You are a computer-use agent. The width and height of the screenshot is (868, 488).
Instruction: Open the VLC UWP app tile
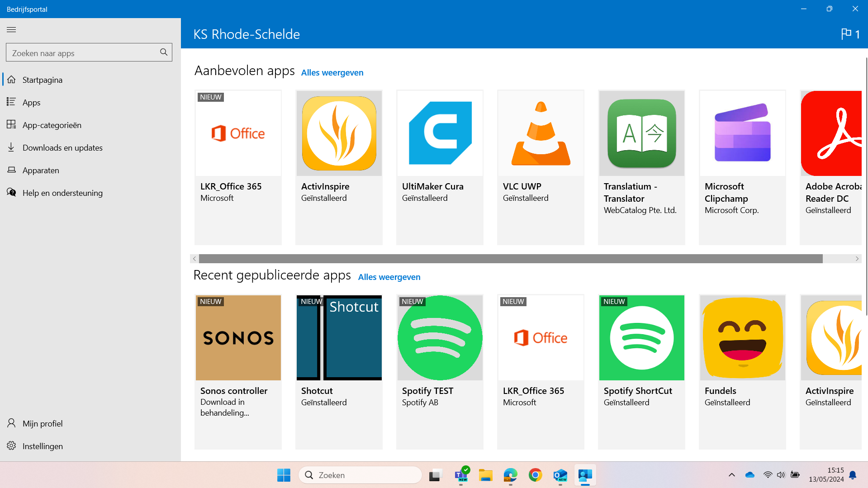541,167
